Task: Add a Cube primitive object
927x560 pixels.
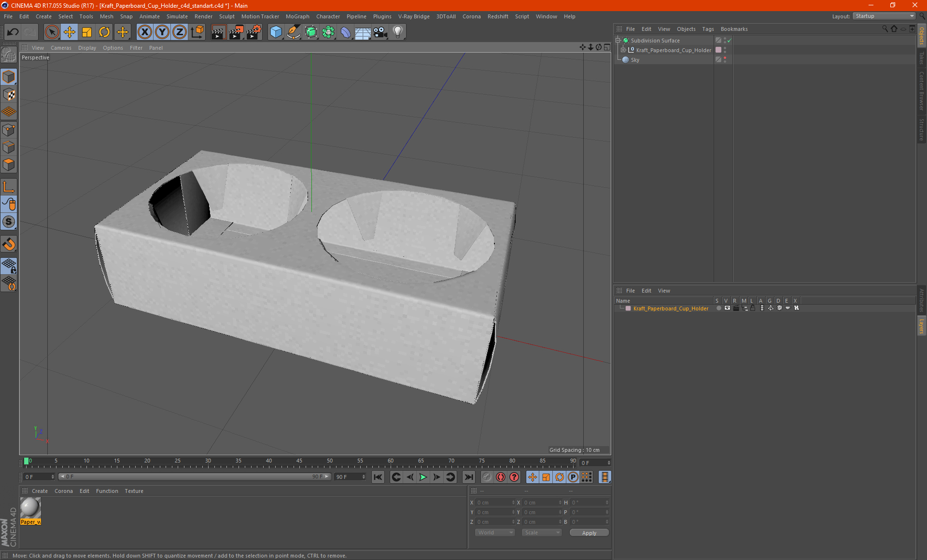Action: pyautogui.click(x=276, y=32)
